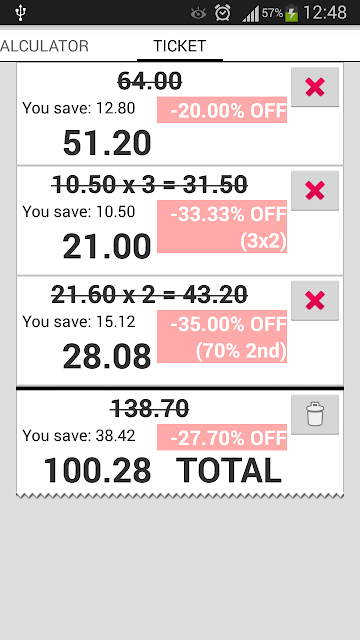
Task: Select the 21.00 discounted price
Action: coord(107,247)
